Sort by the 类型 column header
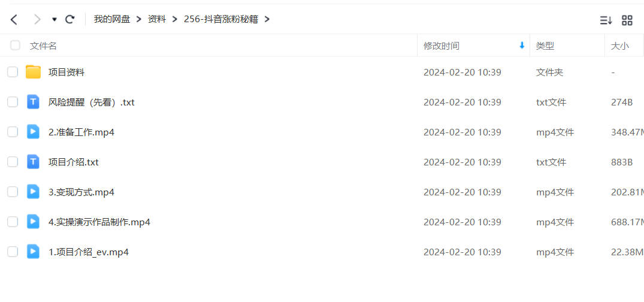The image size is (644, 302). pyautogui.click(x=545, y=46)
